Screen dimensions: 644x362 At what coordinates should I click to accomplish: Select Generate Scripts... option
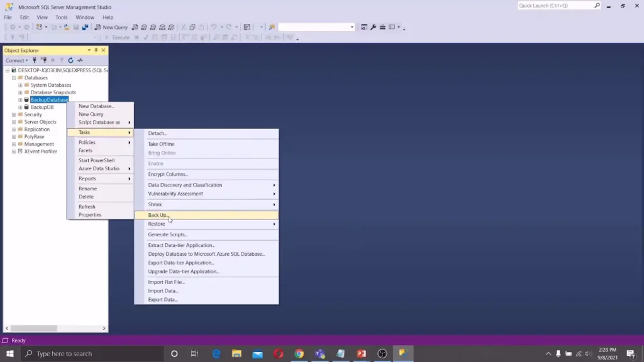[206, 234]
